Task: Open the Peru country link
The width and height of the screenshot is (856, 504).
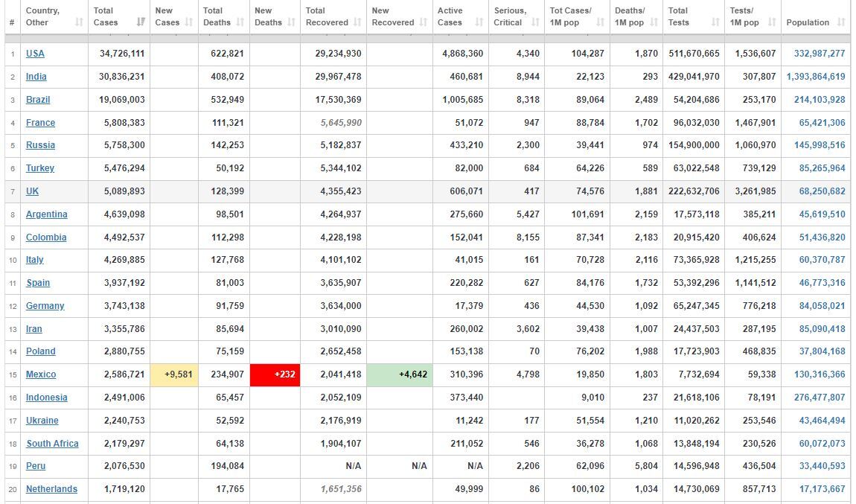Action: pos(36,466)
